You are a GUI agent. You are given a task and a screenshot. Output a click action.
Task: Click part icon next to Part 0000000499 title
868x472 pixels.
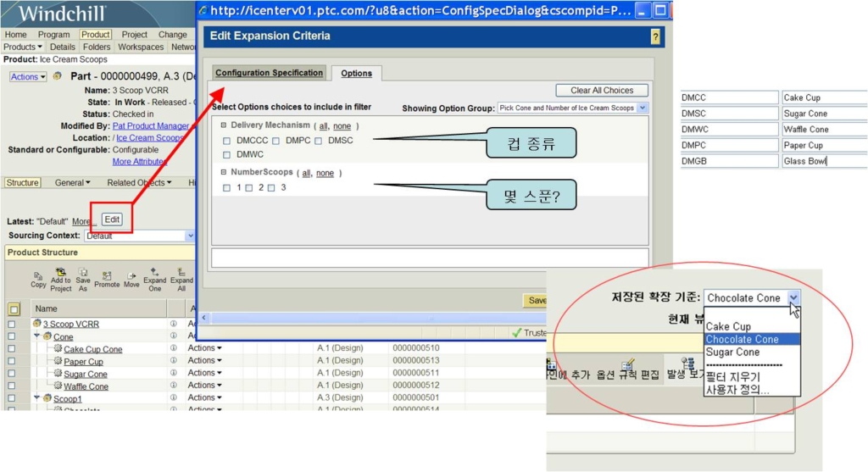coord(57,76)
